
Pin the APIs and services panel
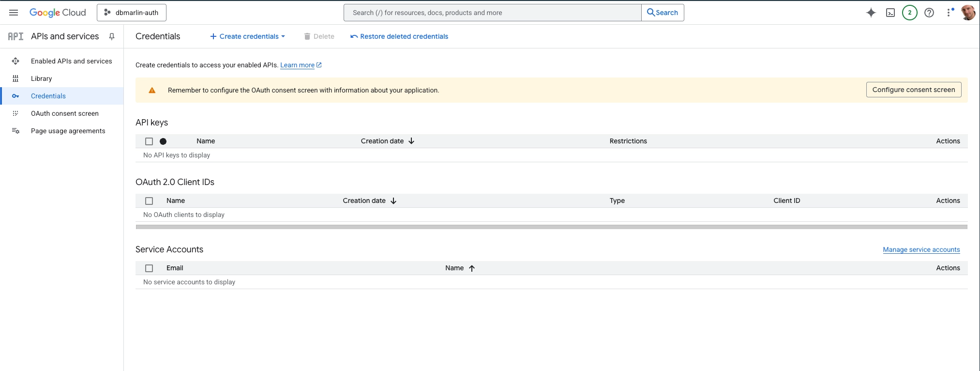[112, 36]
